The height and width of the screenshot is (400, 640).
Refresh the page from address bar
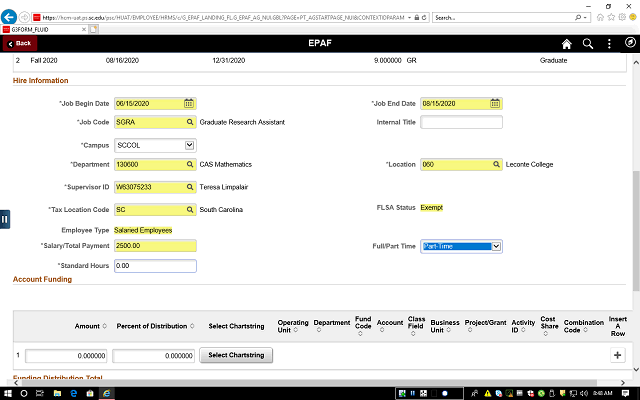(424, 18)
